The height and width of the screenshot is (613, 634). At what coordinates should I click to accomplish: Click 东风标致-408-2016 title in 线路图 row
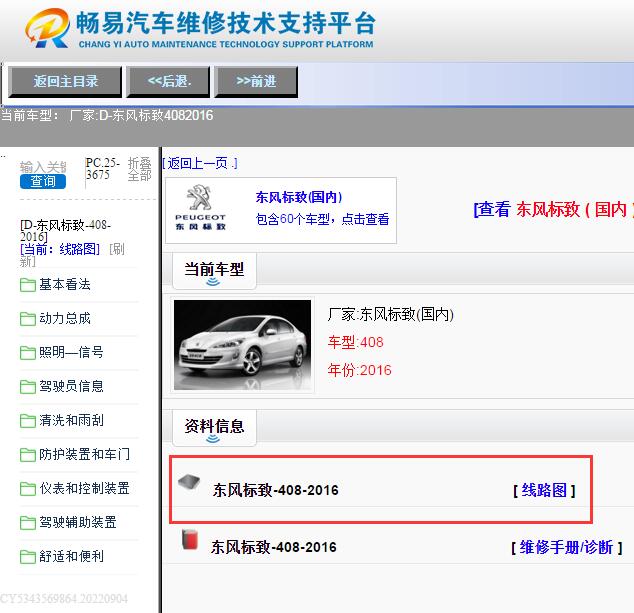(x=275, y=490)
